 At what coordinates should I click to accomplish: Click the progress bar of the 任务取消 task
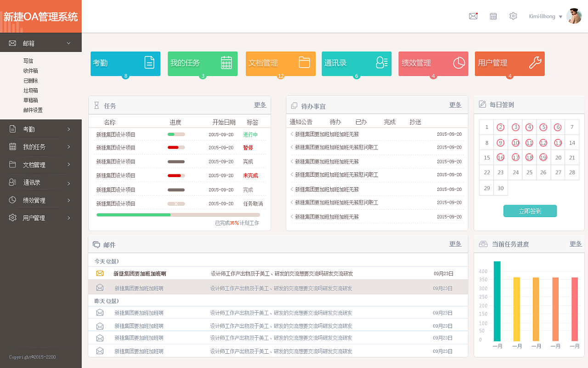tap(176, 204)
